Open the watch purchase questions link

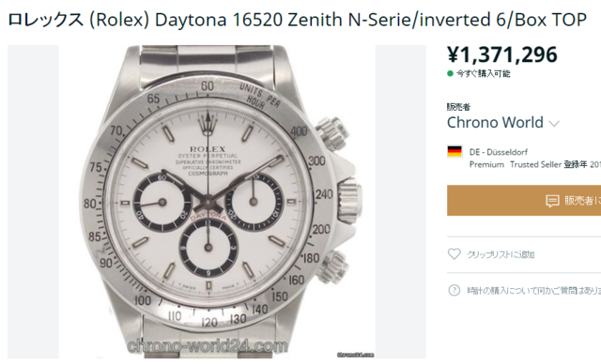pos(534,291)
